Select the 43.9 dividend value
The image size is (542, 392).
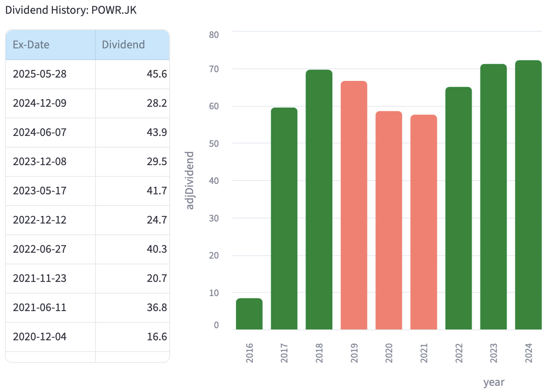(x=133, y=133)
